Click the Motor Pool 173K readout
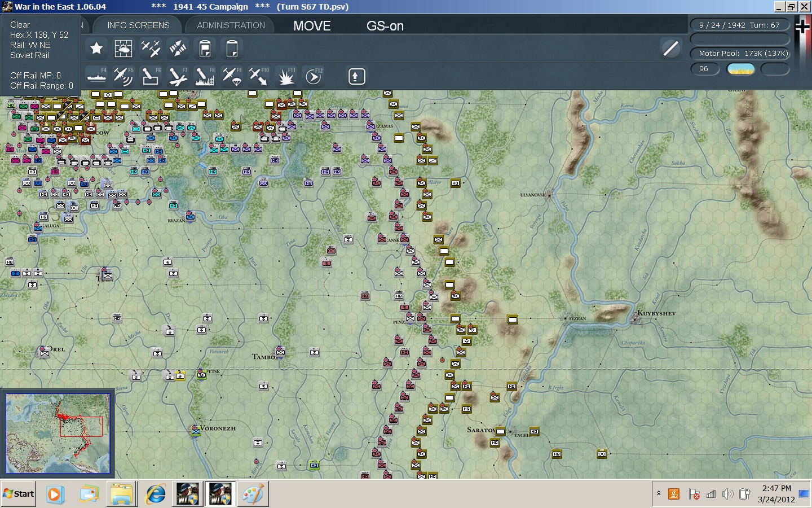 [739, 53]
